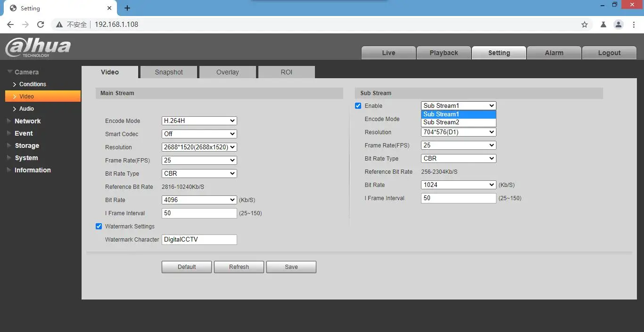
Task: Reload the page with refresh icon
Action: pyautogui.click(x=41, y=24)
